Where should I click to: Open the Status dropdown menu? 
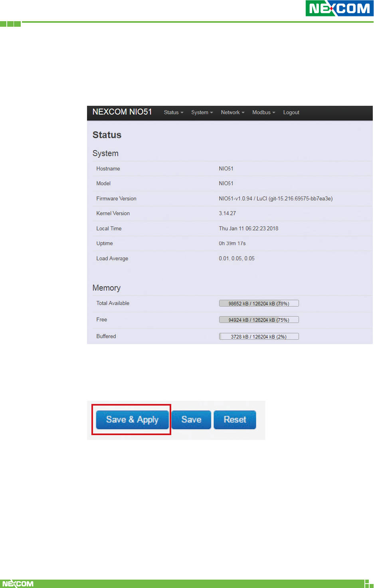click(174, 113)
